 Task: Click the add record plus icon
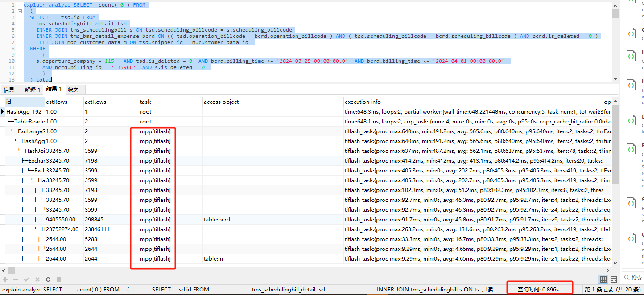(5, 279)
